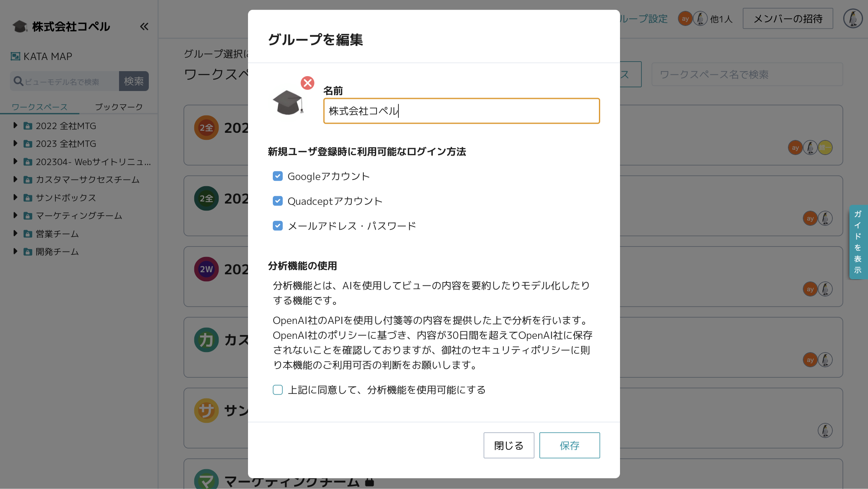Expand the 開発チーム tree arrow
The image size is (868, 489).
pos(15,251)
